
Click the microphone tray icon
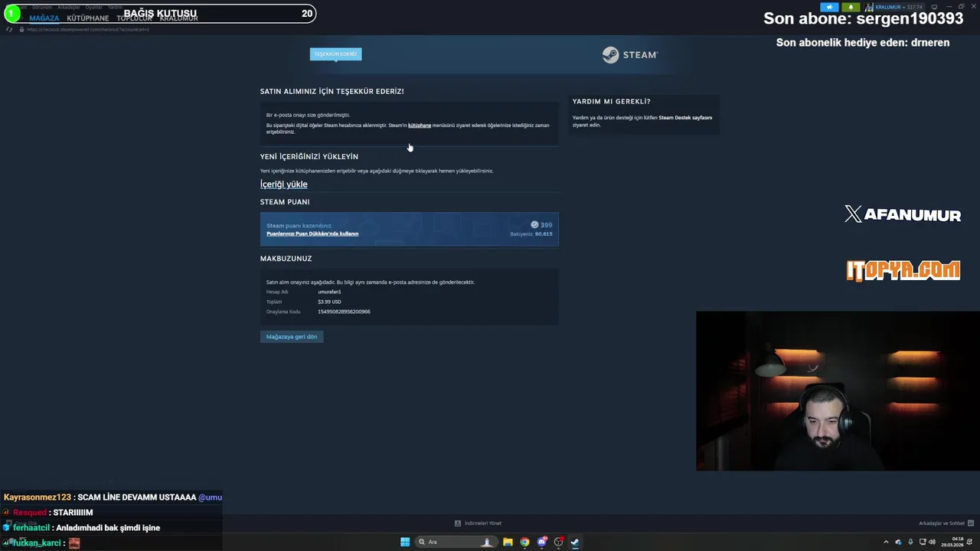910,542
